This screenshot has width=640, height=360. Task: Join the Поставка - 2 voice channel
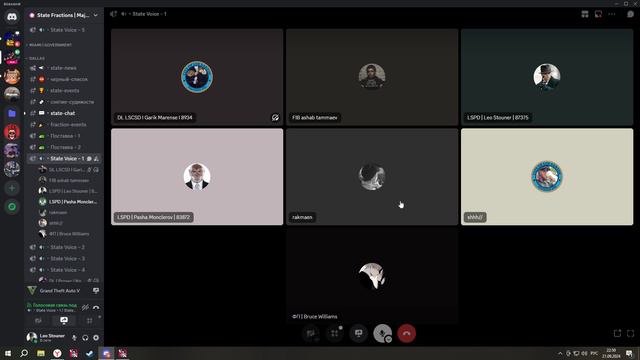64,147
